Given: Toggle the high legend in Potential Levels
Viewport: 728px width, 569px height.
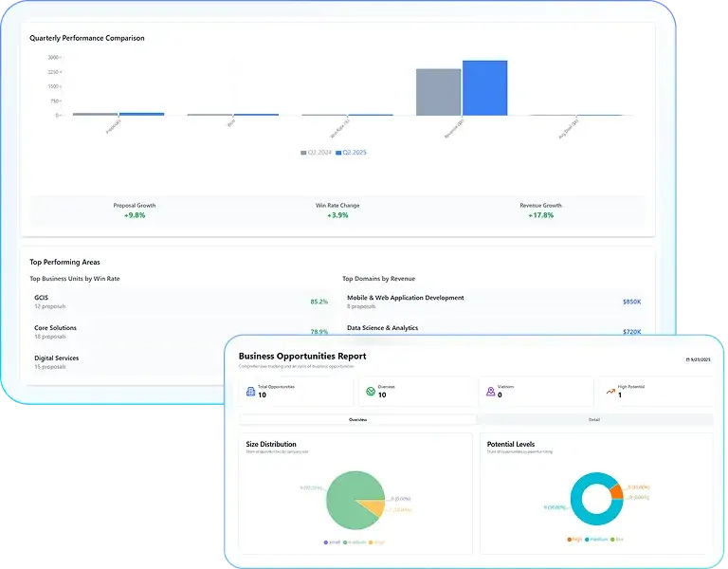Looking at the screenshot, I should pyautogui.click(x=573, y=539).
